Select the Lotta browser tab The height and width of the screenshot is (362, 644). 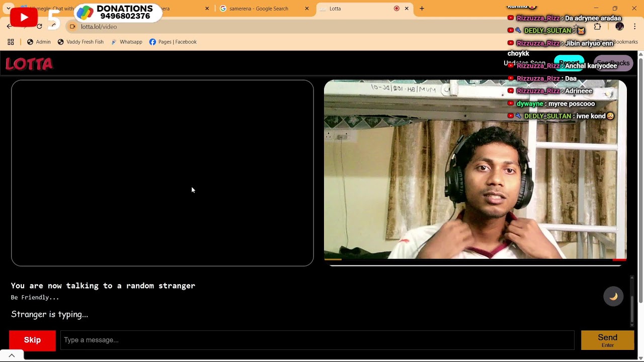[x=365, y=9]
